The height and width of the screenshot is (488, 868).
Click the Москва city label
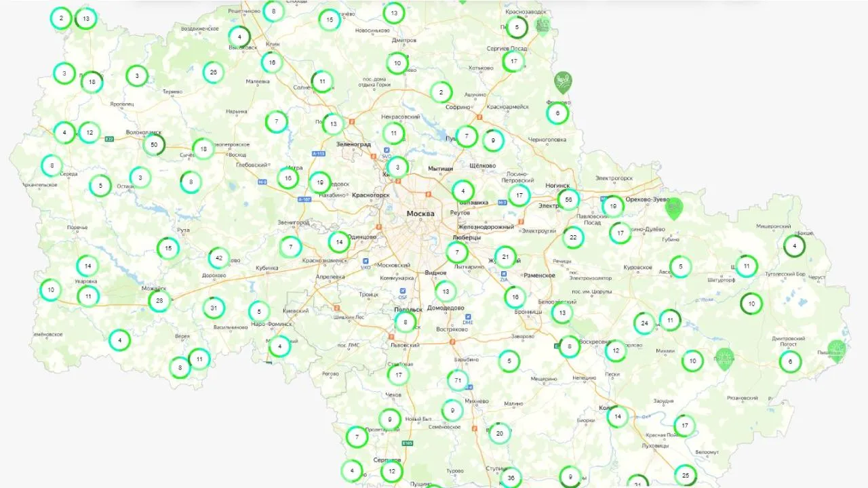click(x=420, y=213)
